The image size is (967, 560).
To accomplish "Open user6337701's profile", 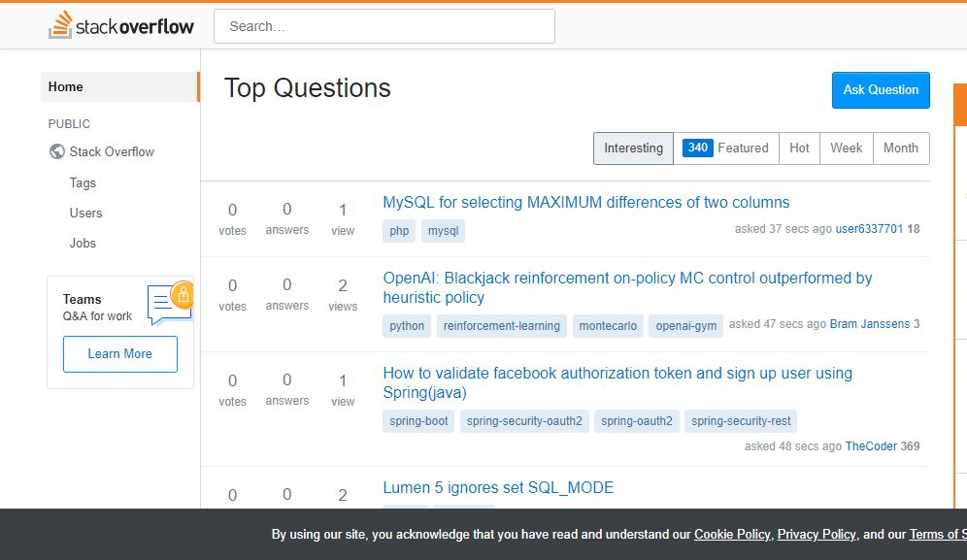I will [869, 229].
